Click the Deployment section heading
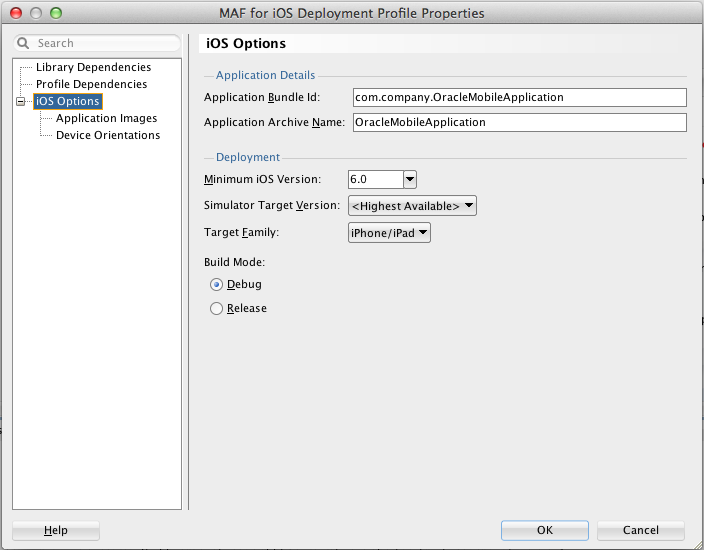 tap(248, 157)
